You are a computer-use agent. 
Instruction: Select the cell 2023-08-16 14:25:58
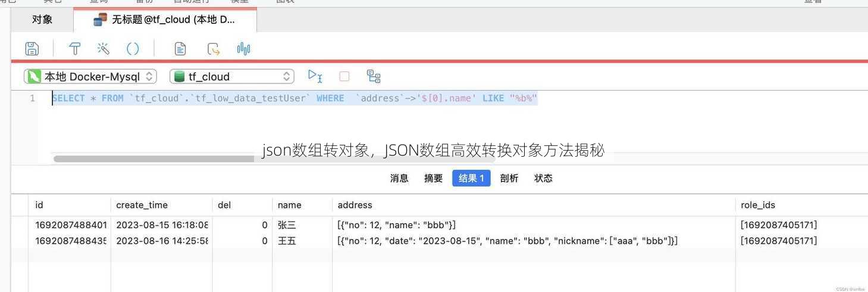pos(161,241)
